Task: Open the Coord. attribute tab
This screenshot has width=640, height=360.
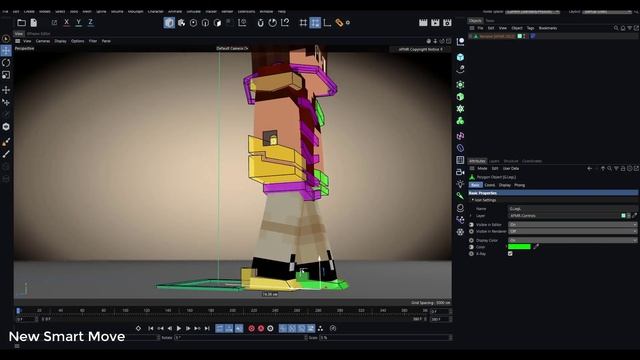Action: [490, 185]
